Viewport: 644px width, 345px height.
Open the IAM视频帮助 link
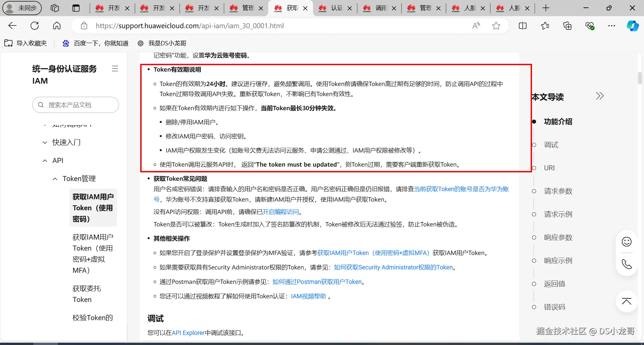(308, 296)
